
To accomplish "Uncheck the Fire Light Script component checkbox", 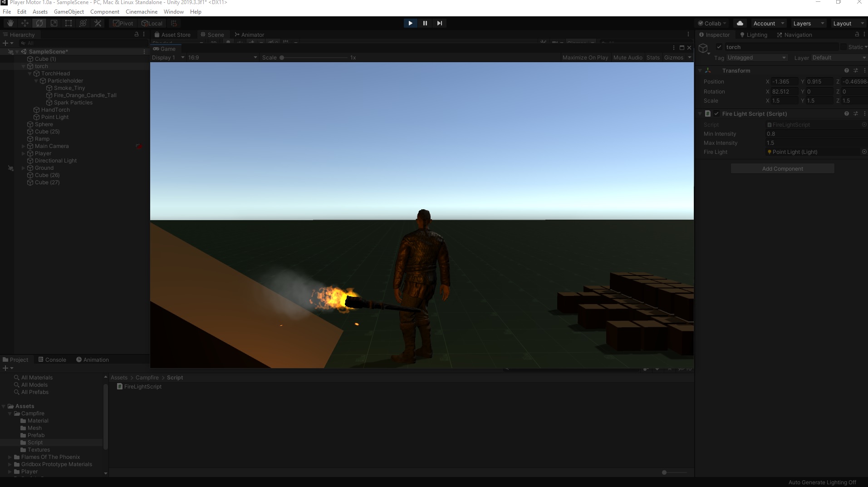I will click(x=716, y=113).
